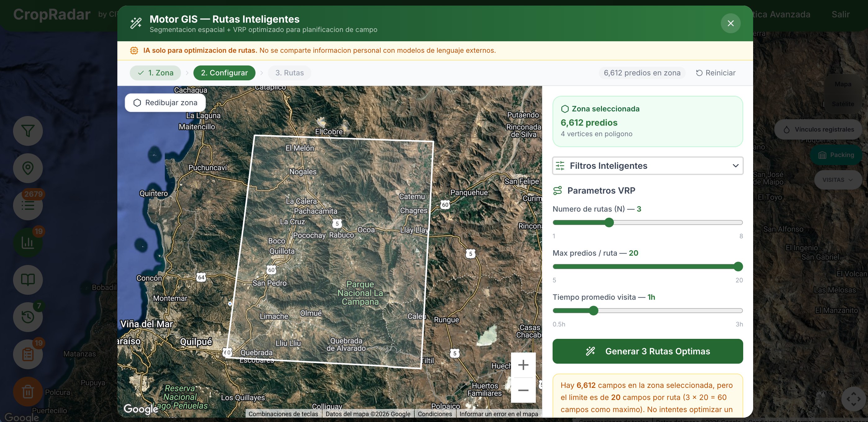Viewport: 868px width, 422px height.
Task: Open the open-book sidebar icon
Action: coord(28,280)
